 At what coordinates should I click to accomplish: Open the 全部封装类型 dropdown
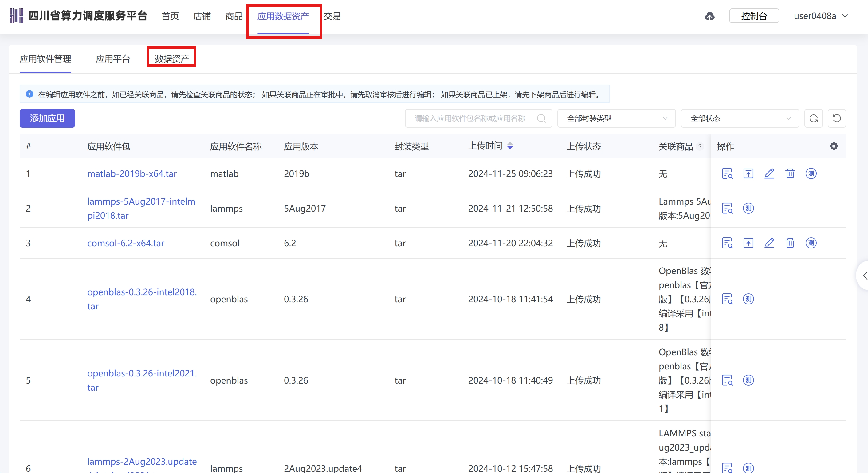(x=616, y=118)
